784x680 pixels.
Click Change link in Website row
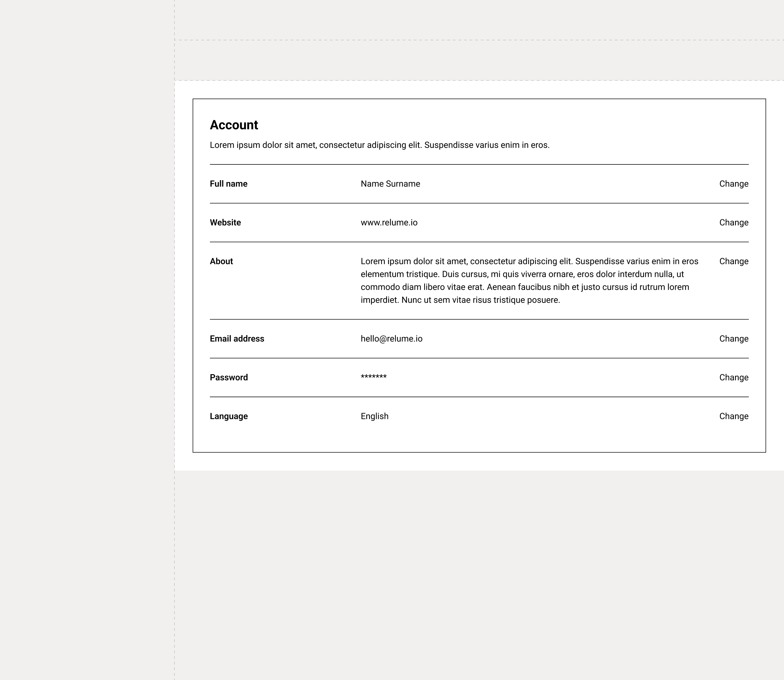(734, 222)
